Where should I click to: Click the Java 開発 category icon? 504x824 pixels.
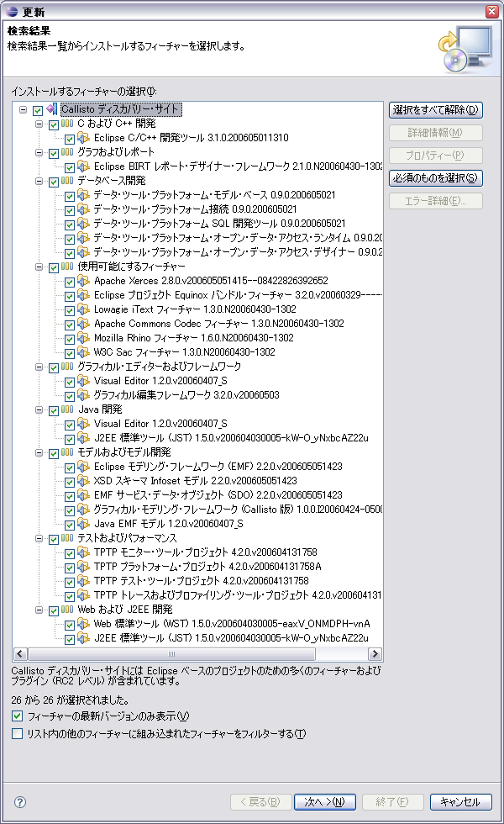click(67, 409)
